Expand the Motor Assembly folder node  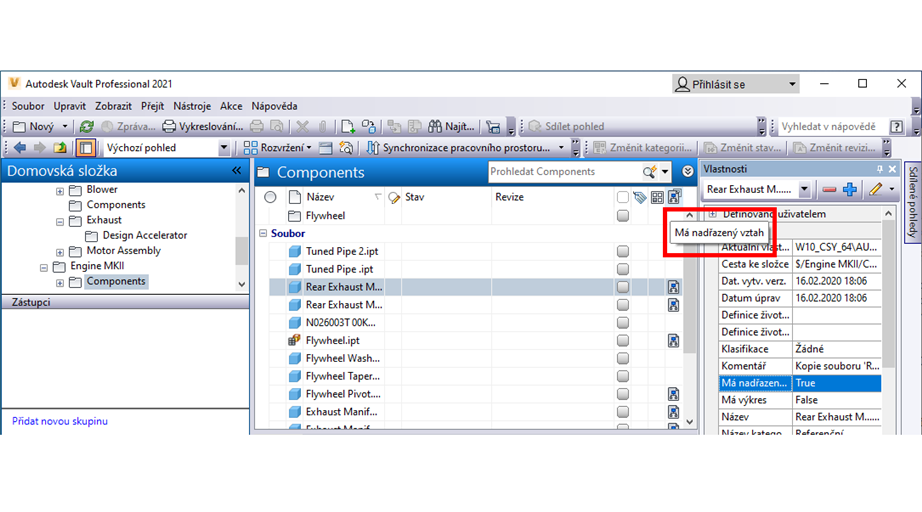click(59, 252)
